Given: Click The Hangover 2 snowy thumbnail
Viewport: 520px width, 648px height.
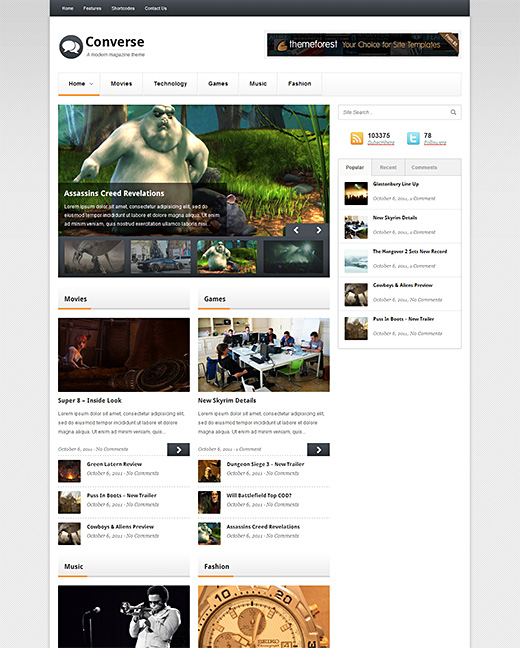Looking at the screenshot, I should pyautogui.click(x=356, y=261).
